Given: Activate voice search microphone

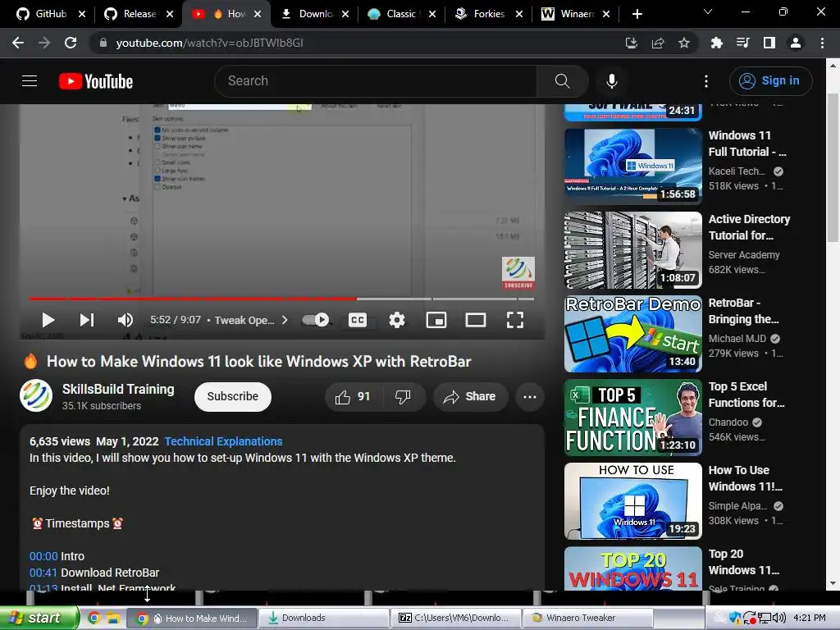Looking at the screenshot, I should (611, 81).
